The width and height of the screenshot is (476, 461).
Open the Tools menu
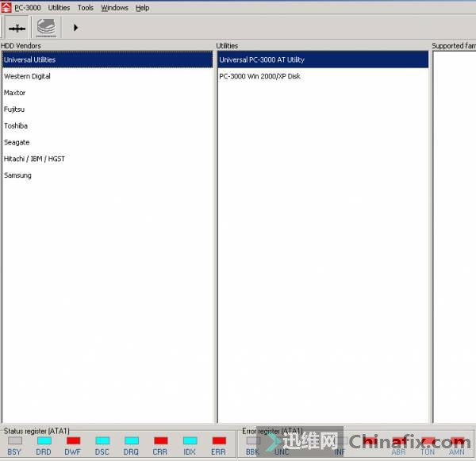coord(86,8)
